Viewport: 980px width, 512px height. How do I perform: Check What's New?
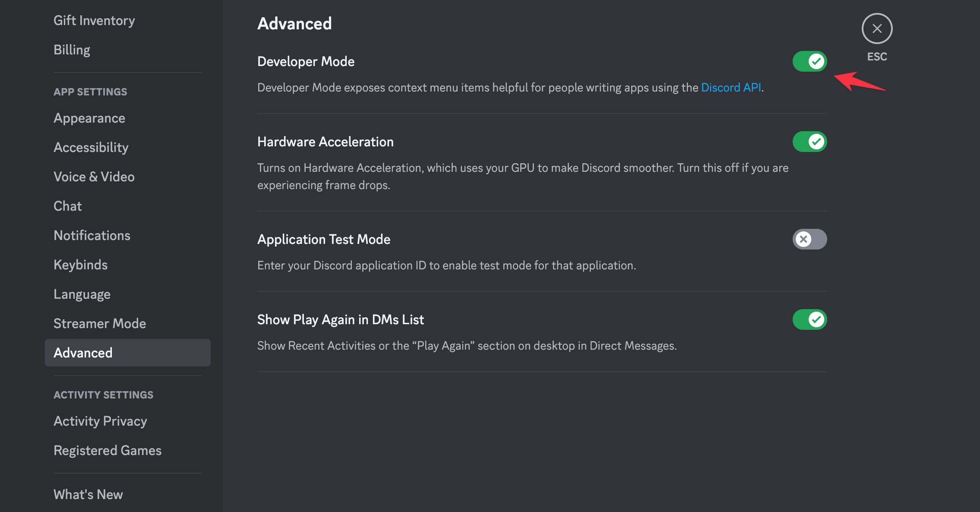pyautogui.click(x=88, y=494)
